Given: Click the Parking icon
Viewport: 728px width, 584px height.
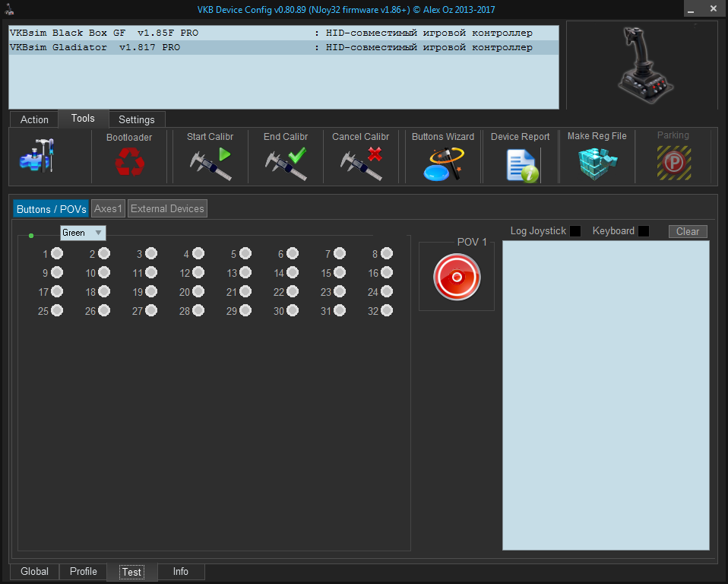Looking at the screenshot, I should click(674, 163).
